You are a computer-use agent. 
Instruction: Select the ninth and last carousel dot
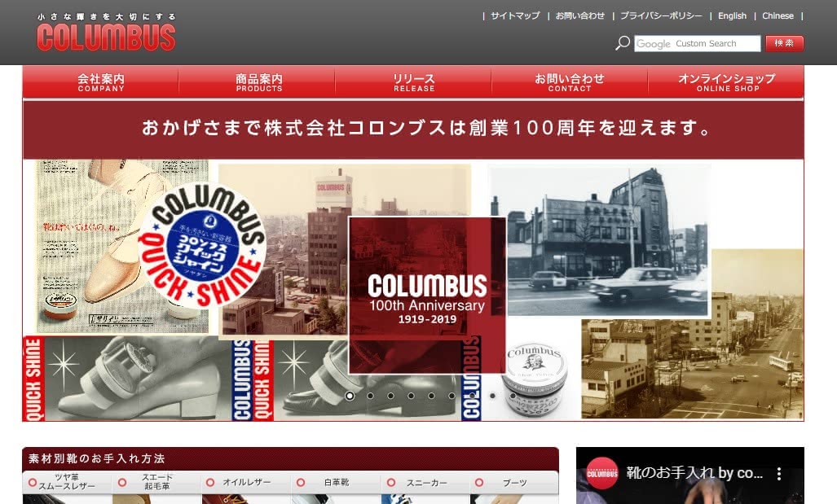point(513,396)
